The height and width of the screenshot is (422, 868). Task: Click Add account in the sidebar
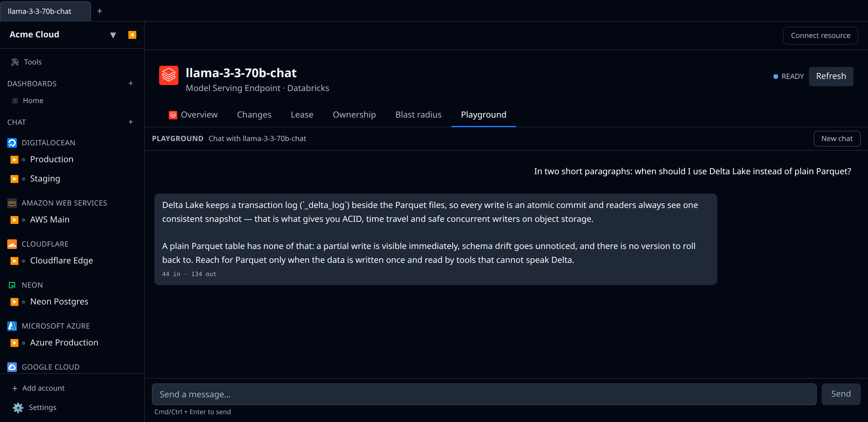tap(43, 388)
